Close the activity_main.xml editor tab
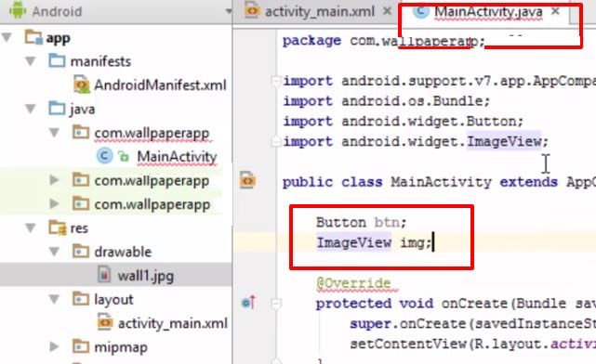The height and width of the screenshot is (364, 596). coord(387,11)
